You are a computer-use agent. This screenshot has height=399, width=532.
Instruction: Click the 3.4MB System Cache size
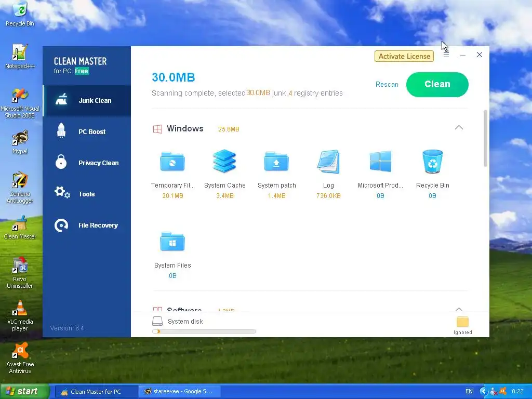224,196
